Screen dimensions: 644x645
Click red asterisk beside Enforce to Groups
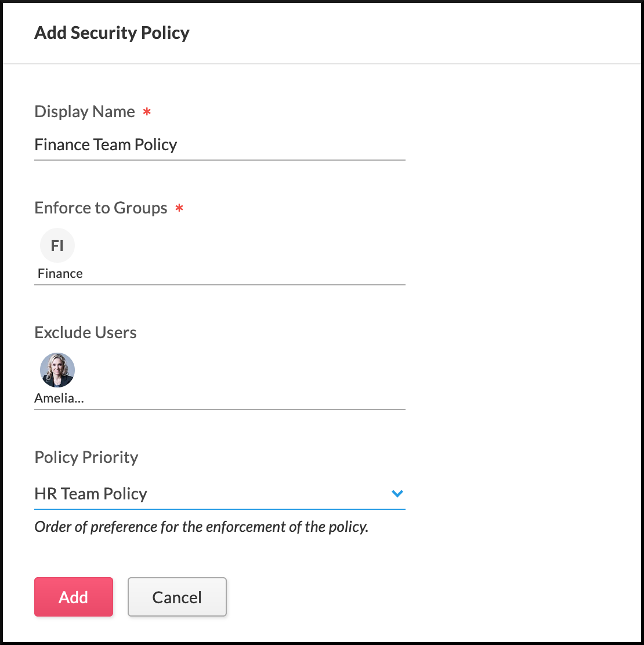pyautogui.click(x=179, y=208)
